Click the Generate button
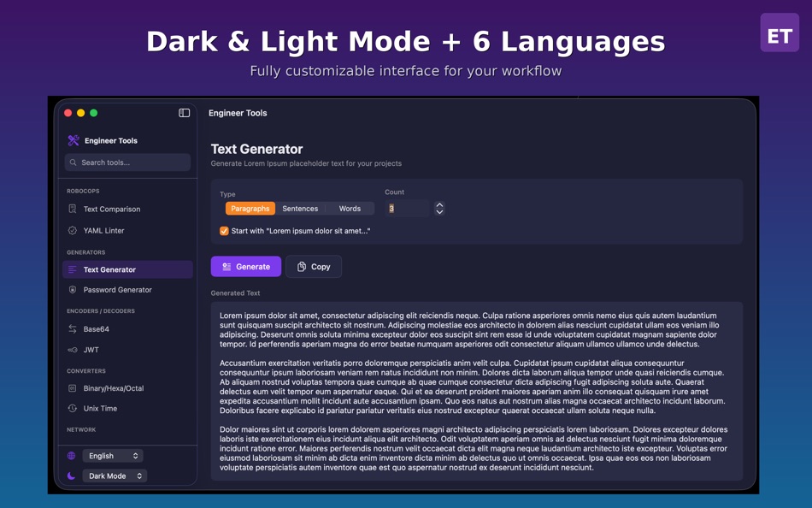Screen dimensions: 812x508 tap(246, 267)
